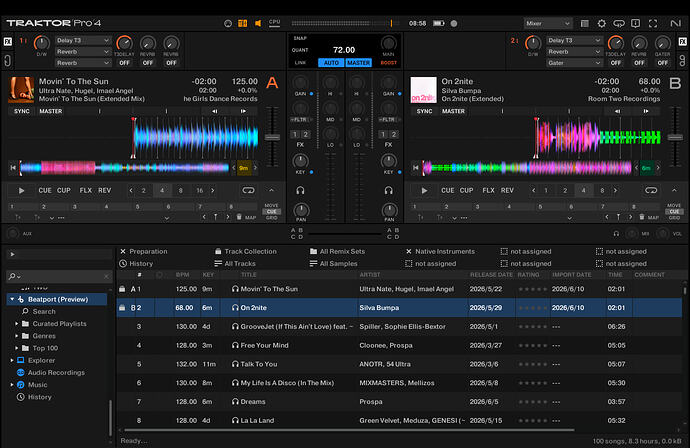Click the Preview player play icon in browser
The image size is (690, 448).
point(12,254)
